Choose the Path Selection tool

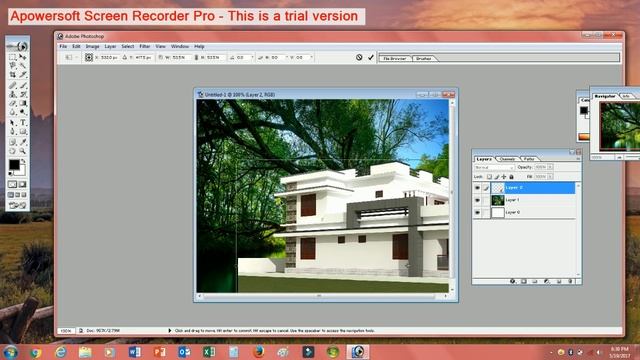tap(13, 122)
